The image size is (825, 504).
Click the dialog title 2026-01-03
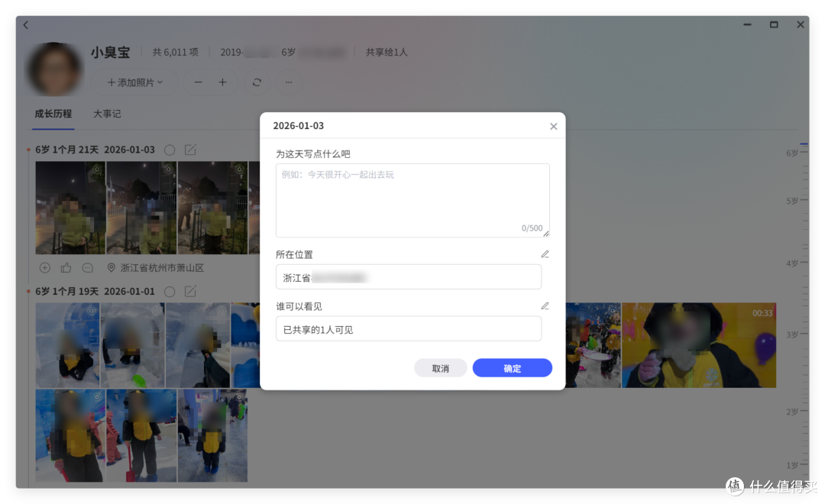coord(299,126)
